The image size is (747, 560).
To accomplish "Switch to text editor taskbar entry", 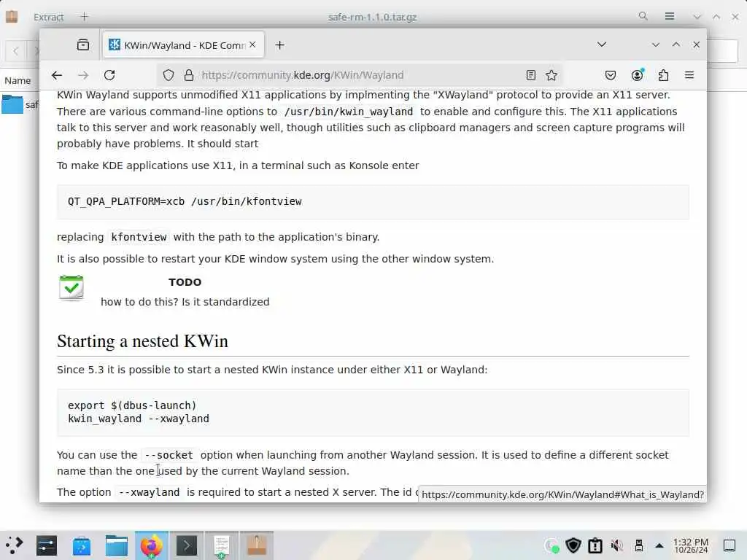I will pos(222,545).
